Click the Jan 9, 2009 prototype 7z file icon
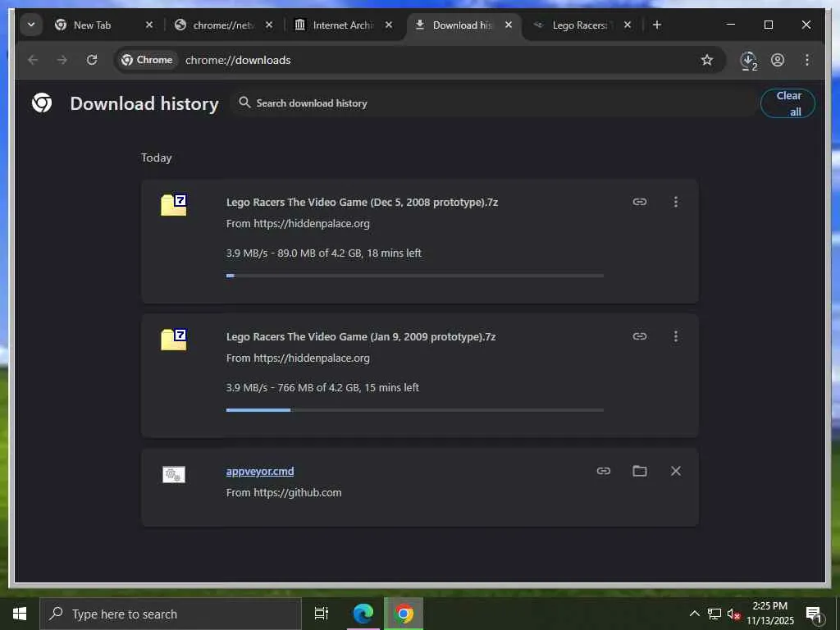The image size is (840, 630). point(174,340)
